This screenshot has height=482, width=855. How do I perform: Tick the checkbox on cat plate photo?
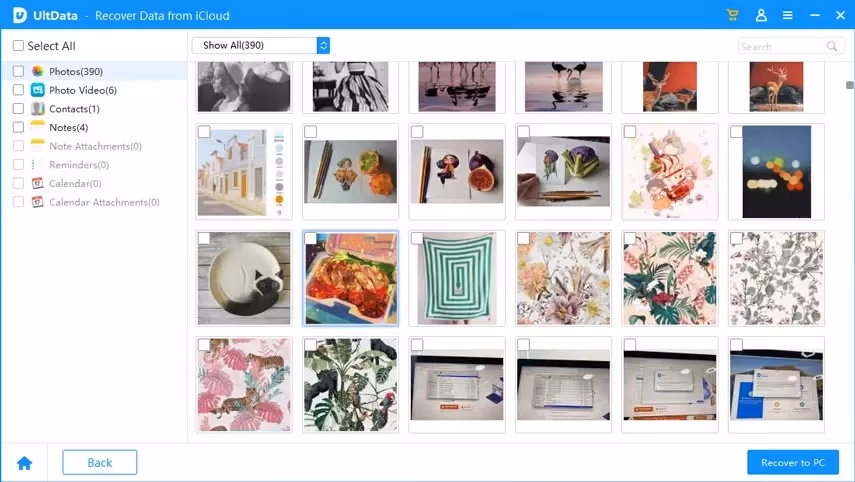[x=204, y=238]
